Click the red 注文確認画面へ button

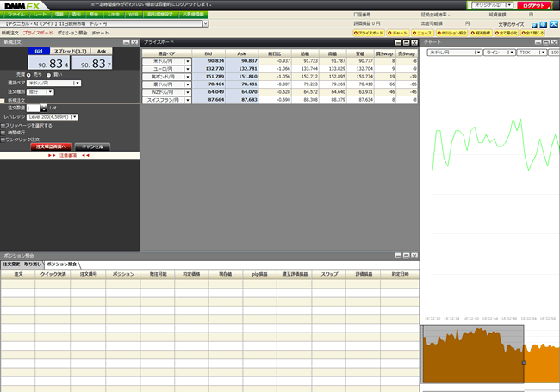51,146
